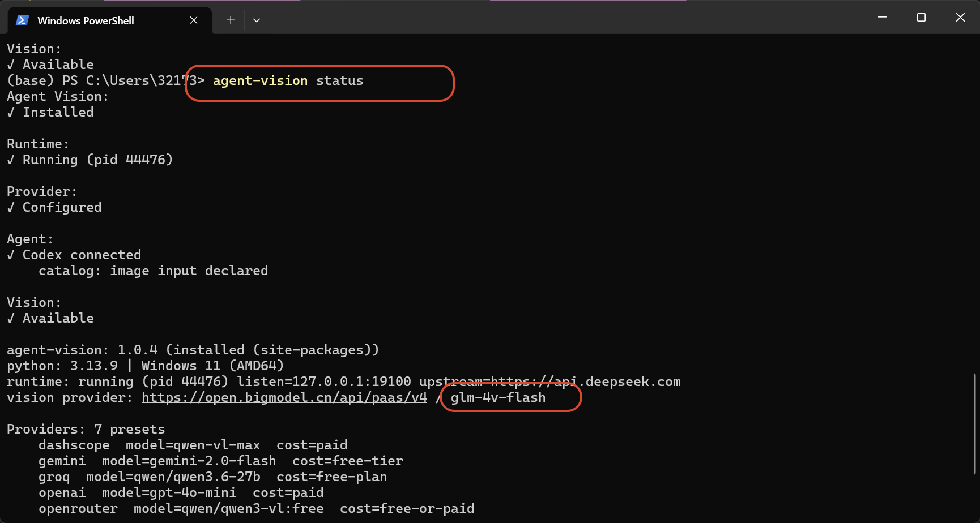Click the PowerShell icon on the tab
The height and width of the screenshot is (523, 980).
[x=23, y=20]
